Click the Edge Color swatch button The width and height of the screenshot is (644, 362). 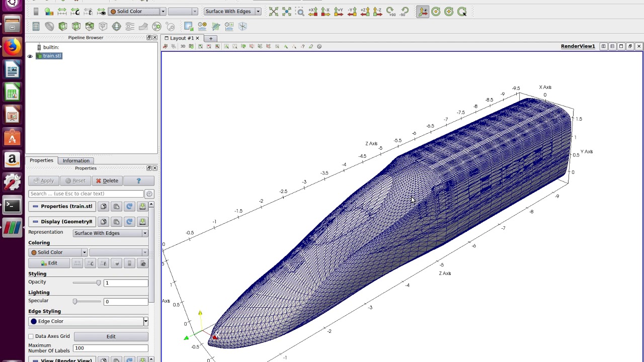(86, 321)
